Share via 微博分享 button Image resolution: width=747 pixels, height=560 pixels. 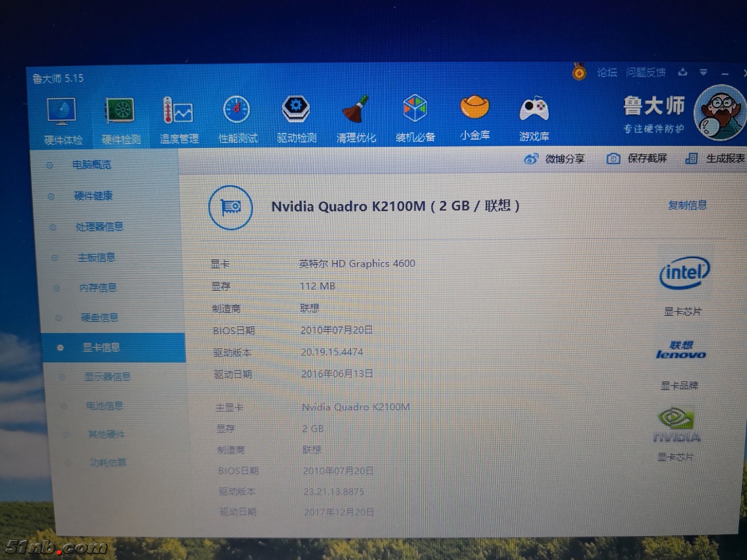(555, 159)
